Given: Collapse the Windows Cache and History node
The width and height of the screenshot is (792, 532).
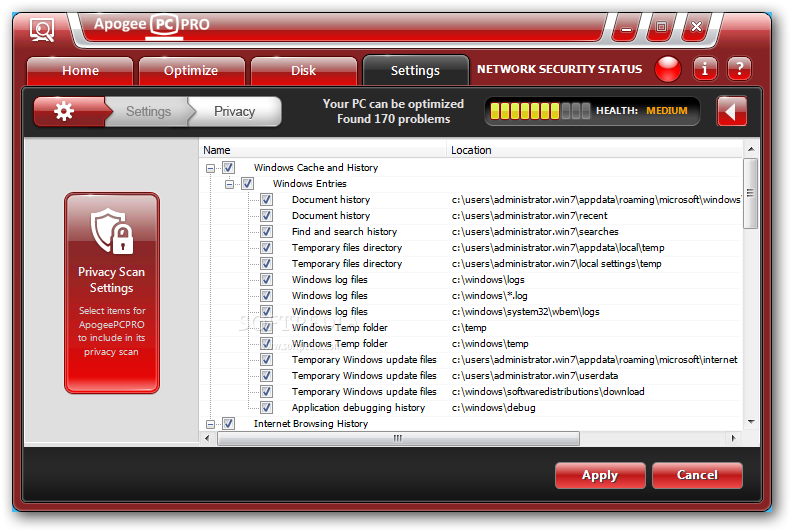Looking at the screenshot, I should pos(210,168).
